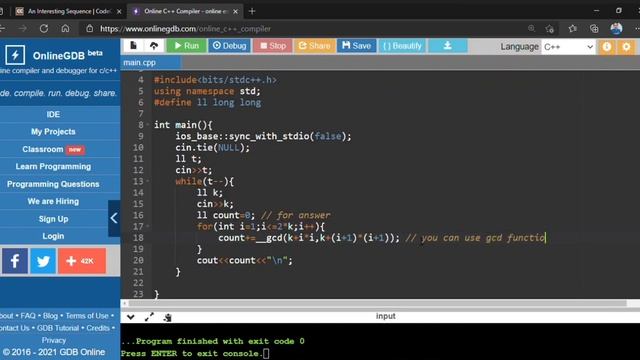The height and width of the screenshot is (360, 640).
Task: Start the Debug session
Action: point(229,46)
